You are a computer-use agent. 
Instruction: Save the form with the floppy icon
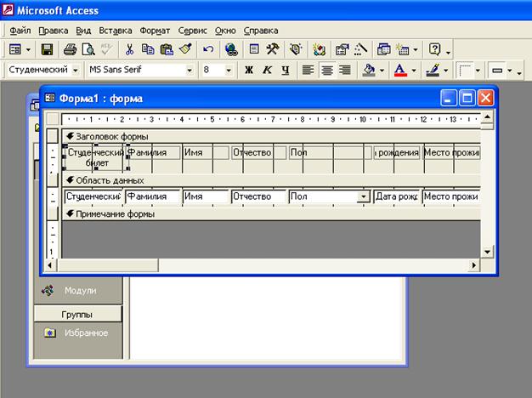(x=47, y=49)
